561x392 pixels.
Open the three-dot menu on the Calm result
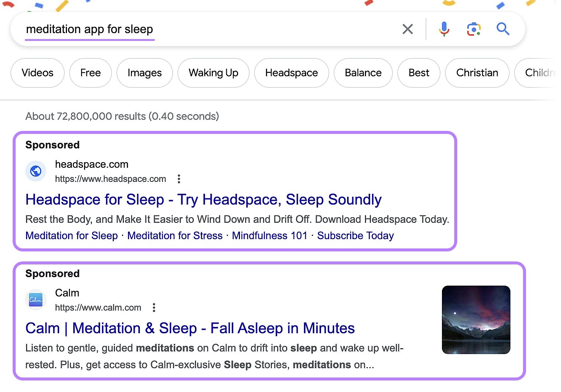(x=154, y=308)
